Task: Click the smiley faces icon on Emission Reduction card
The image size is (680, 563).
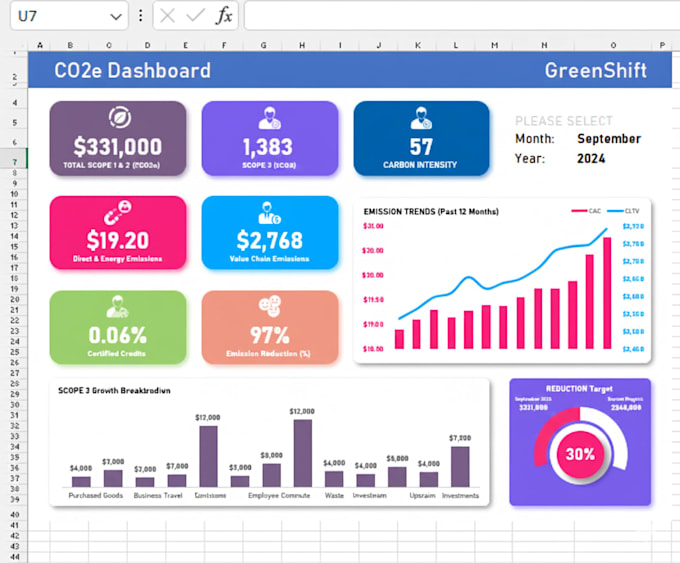Action: tap(270, 306)
